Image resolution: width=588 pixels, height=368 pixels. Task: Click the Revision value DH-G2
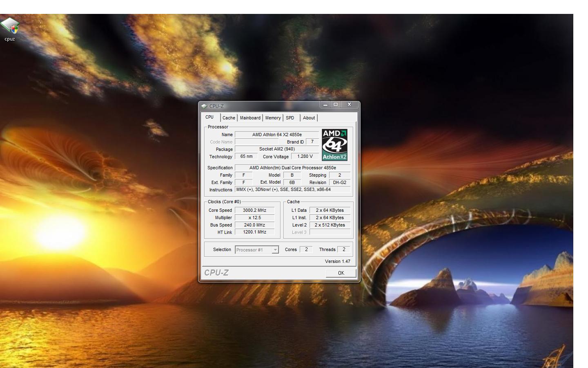[339, 182]
